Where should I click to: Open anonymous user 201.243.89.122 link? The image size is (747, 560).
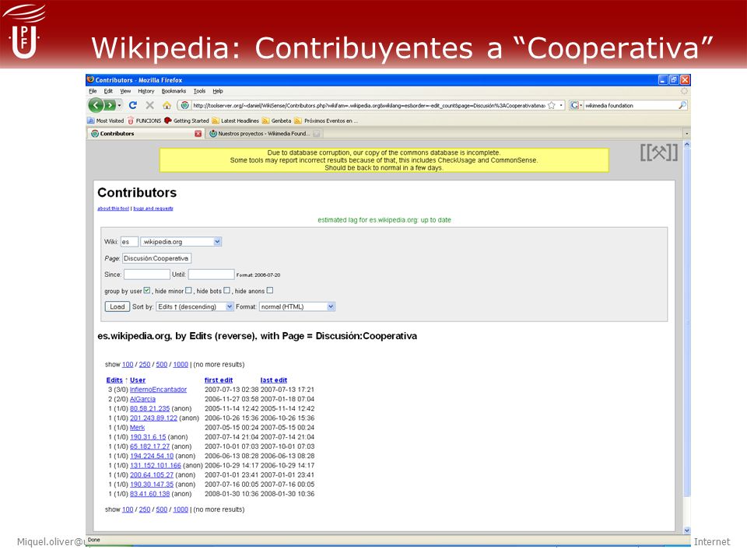[153, 418]
